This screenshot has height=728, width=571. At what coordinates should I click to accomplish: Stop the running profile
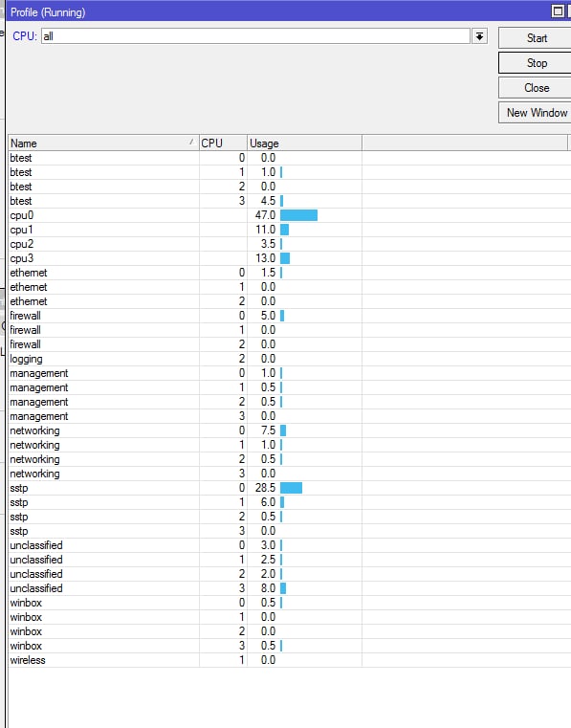537,63
